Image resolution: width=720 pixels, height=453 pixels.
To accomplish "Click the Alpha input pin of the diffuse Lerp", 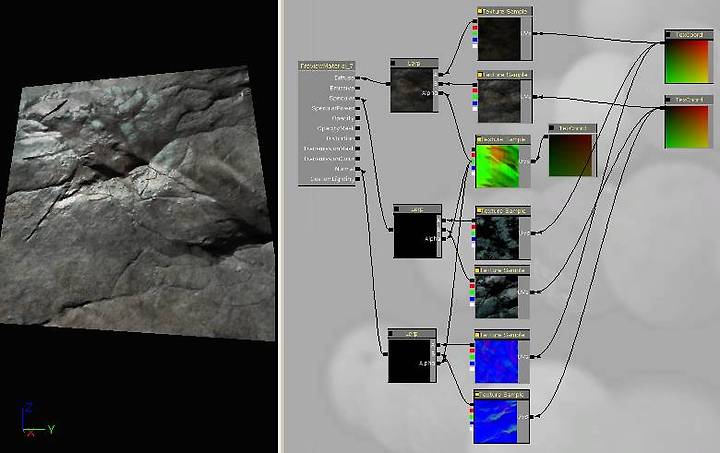I will tap(441, 93).
